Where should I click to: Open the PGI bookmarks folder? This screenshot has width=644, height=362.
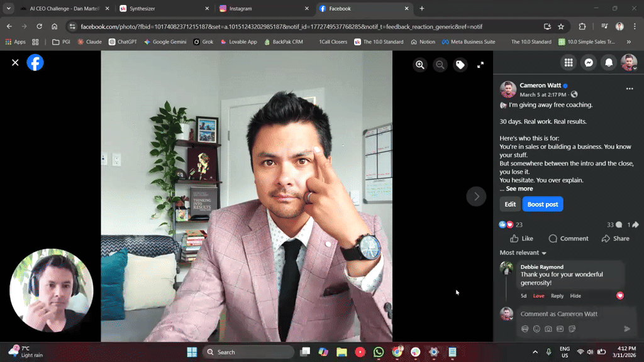click(x=61, y=42)
